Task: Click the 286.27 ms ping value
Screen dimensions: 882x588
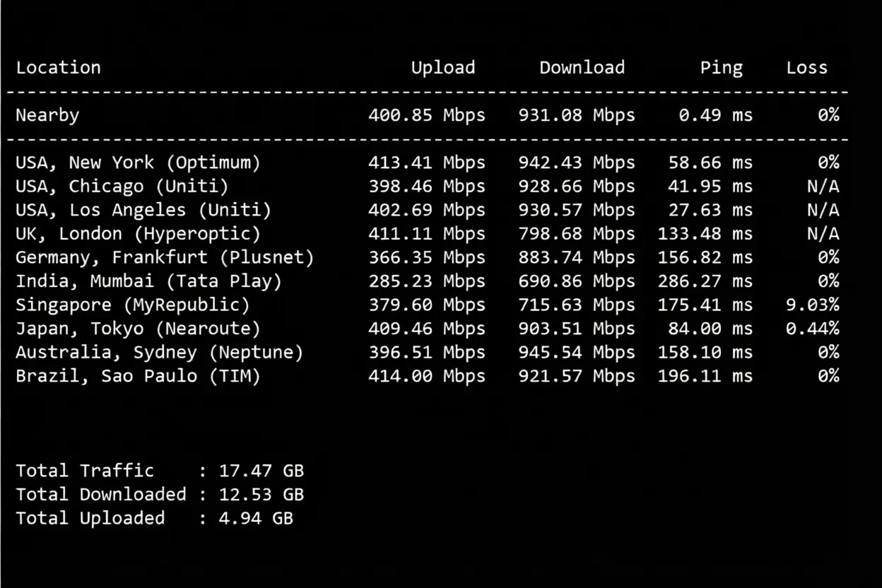Action: [x=705, y=281]
